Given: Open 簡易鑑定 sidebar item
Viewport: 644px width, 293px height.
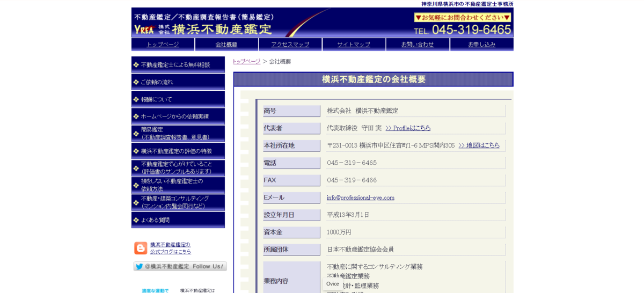Looking at the screenshot, I should (x=178, y=134).
